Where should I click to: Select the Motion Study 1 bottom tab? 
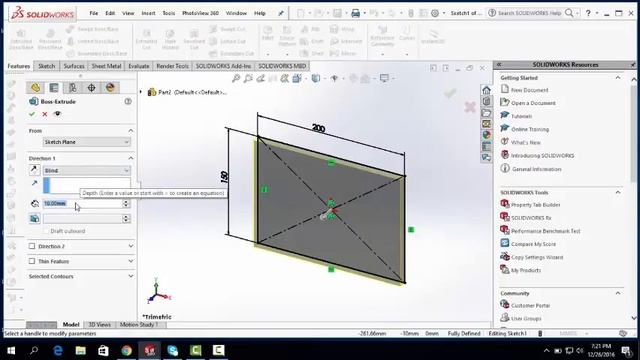pos(139,324)
